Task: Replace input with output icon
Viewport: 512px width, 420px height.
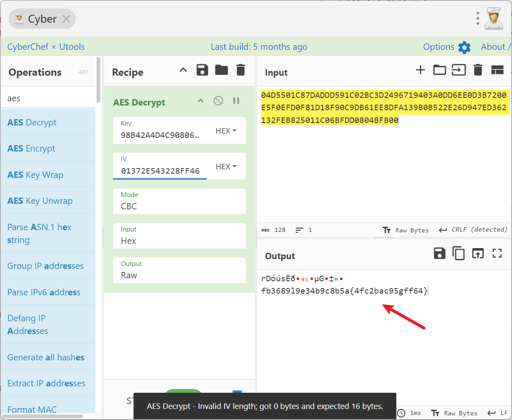Action: [478, 254]
